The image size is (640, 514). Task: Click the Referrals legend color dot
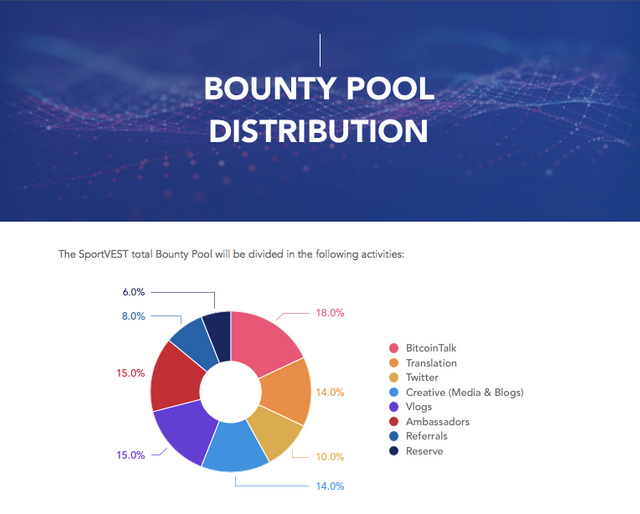393,436
